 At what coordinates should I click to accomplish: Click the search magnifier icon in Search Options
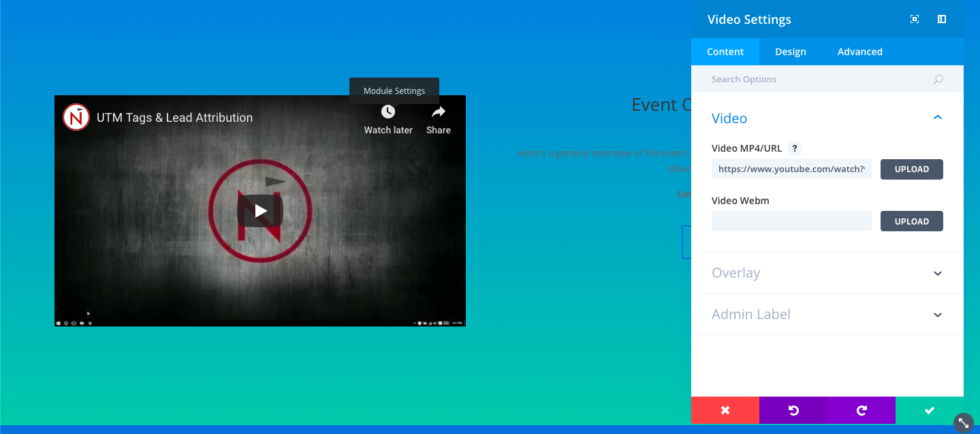coord(938,80)
